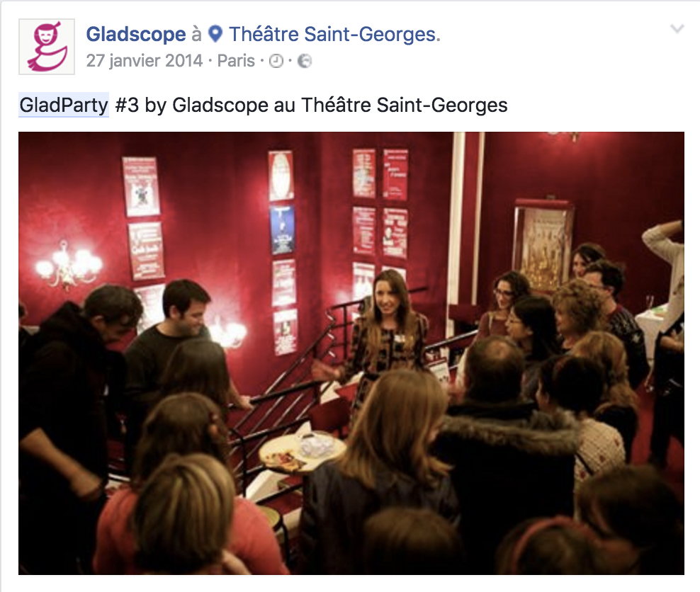Click the wall lamp left of the posters
The width and height of the screenshot is (700, 592).
68,266
